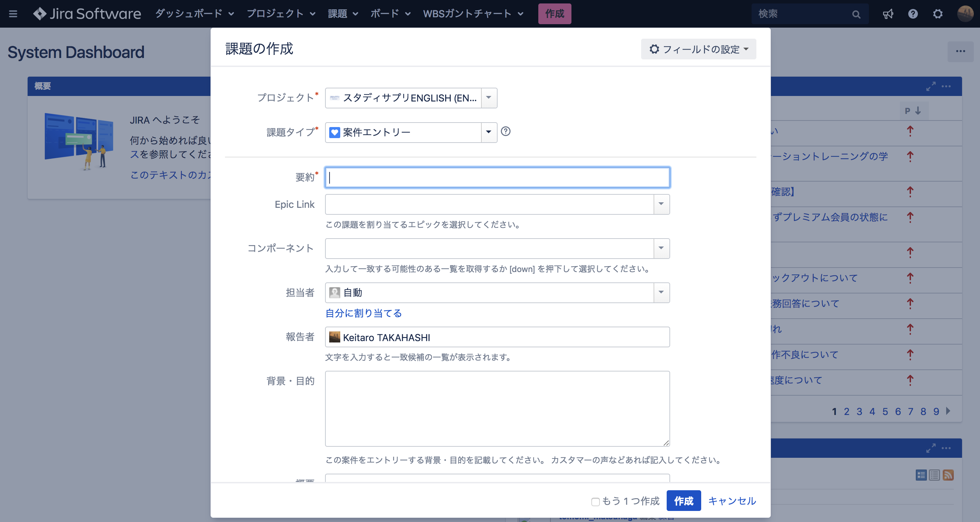
Task: Click the コンポーネント input field
Action: click(x=489, y=249)
